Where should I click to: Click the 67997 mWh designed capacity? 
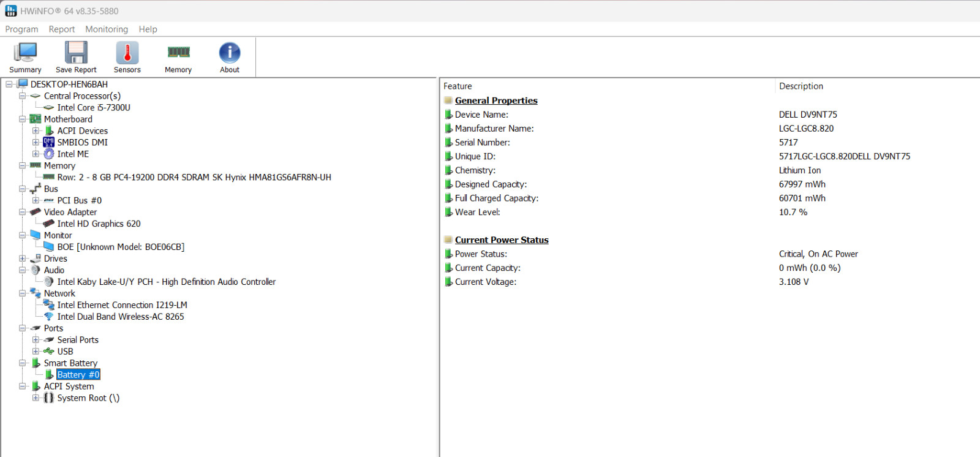(802, 184)
